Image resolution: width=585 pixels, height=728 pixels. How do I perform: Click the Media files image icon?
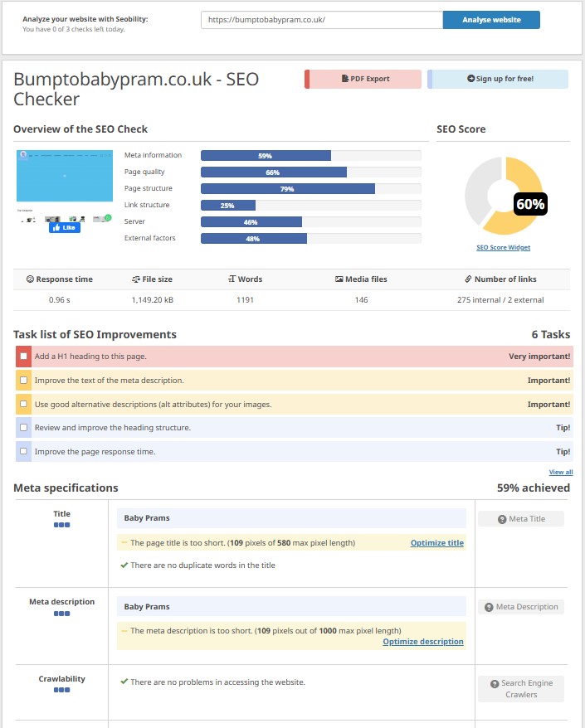[x=339, y=279]
